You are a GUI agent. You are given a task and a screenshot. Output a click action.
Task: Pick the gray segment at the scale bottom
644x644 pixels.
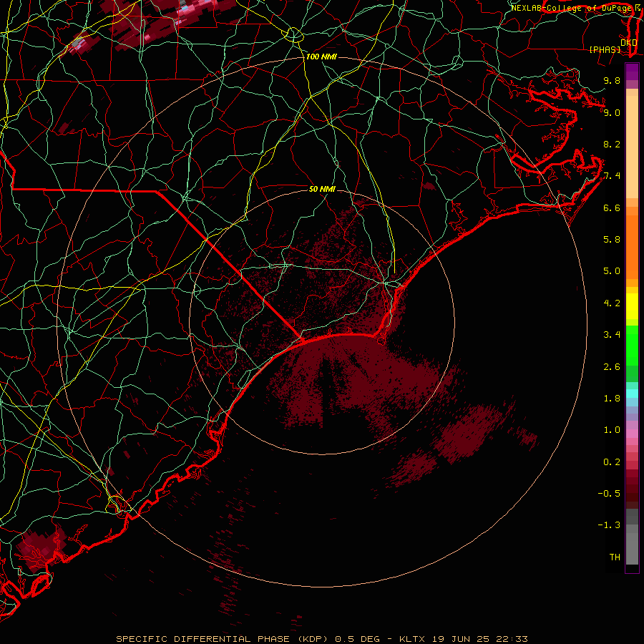(632, 548)
